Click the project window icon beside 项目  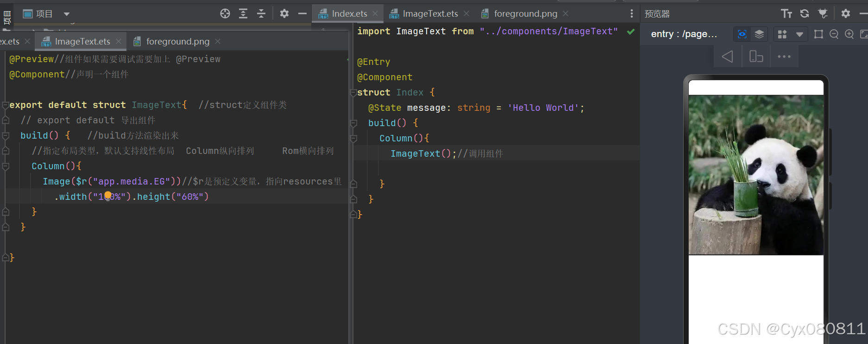tap(28, 14)
